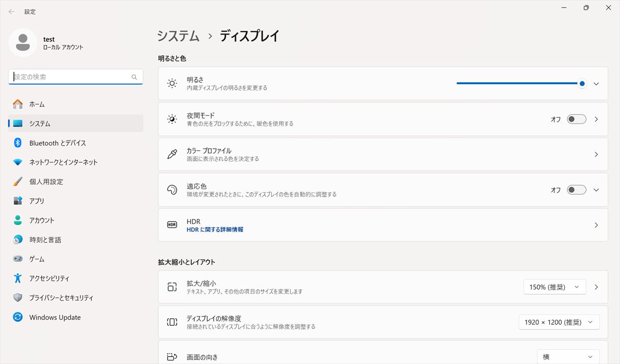Open the 横 orientation dropdown
The height and width of the screenshot is (364, 620).
[568, 357]
